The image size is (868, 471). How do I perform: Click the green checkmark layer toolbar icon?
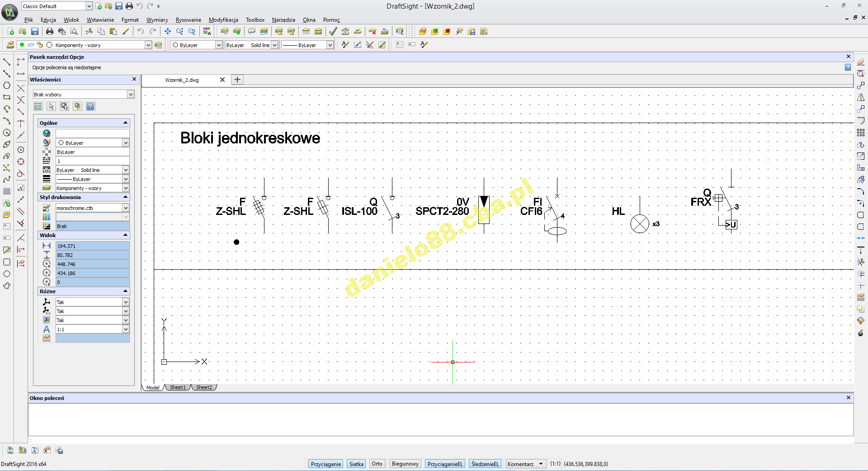333,31
